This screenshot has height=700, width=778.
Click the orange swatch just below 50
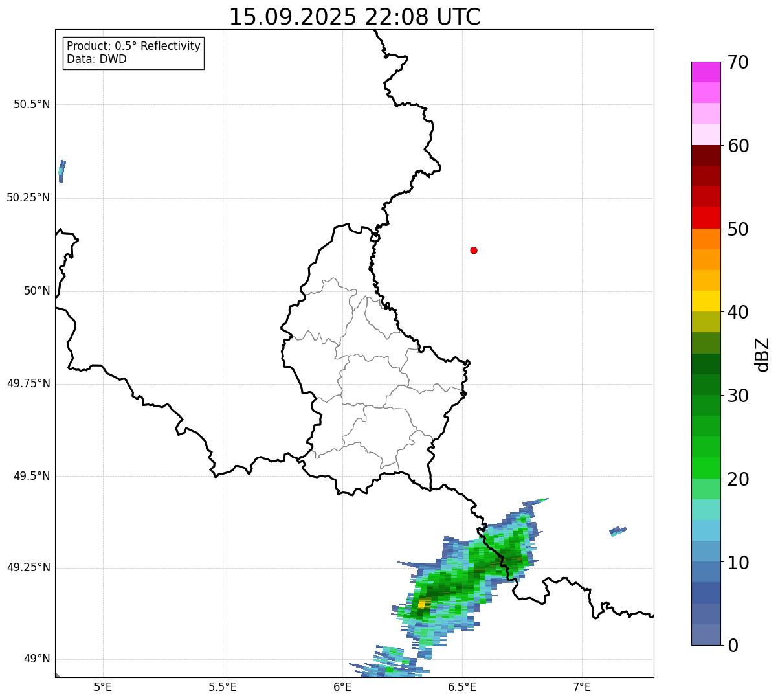(x=706, y=239)
